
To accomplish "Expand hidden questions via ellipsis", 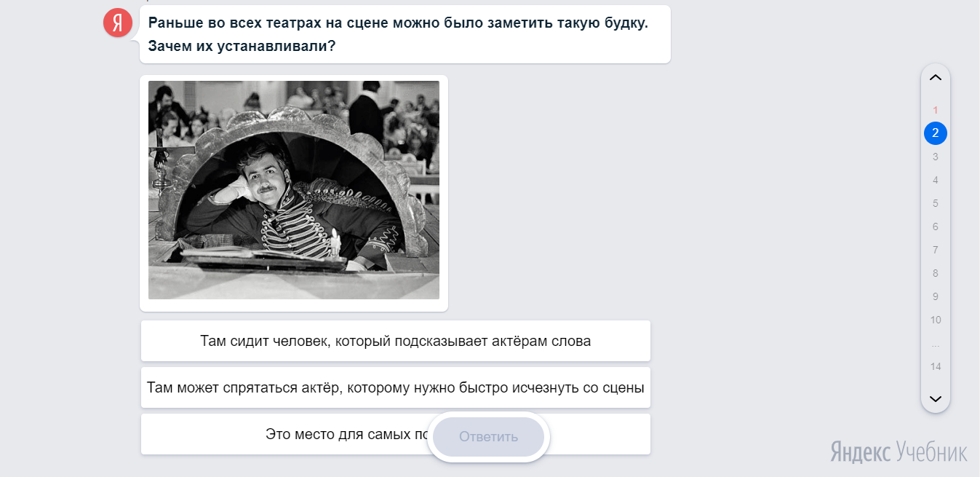I will (935, 344).
